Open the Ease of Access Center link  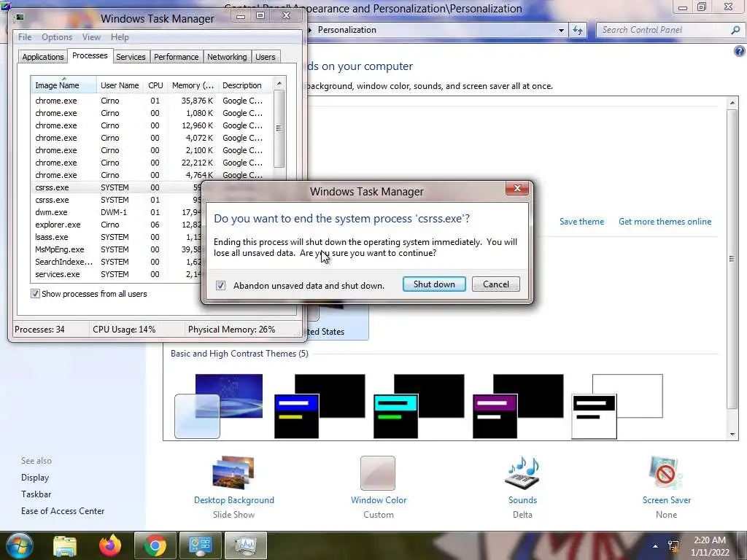(x=63, y=511)
